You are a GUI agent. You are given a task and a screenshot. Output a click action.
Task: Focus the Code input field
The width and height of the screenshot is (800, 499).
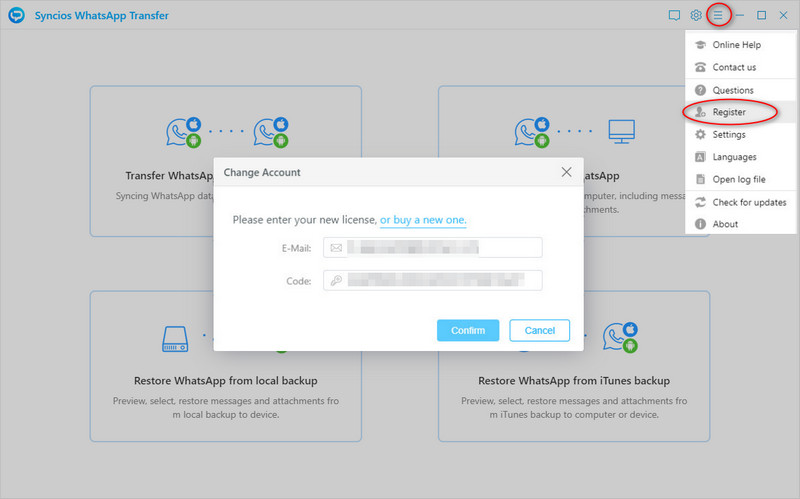pyautogui.click(x=433, y=280)
